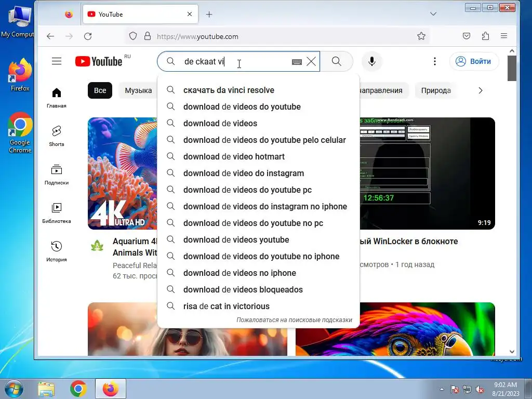Open Firefox extensions puzzle icon
This screenshot has width=532, height=399.
point(486,36)
